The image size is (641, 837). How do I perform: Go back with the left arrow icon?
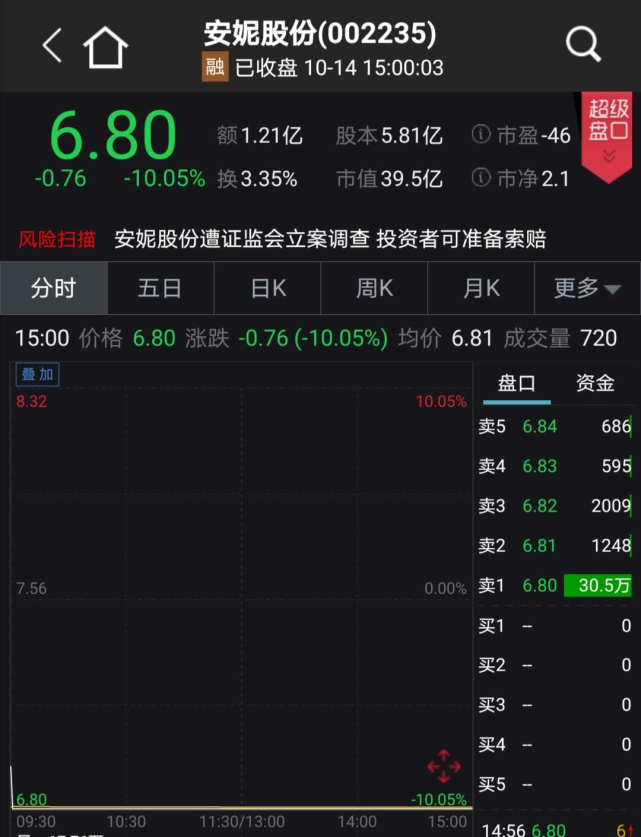(x=52, y=46)
